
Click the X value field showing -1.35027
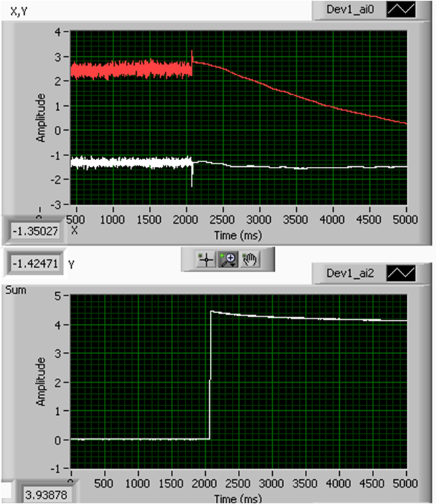[x=36, y=232]
